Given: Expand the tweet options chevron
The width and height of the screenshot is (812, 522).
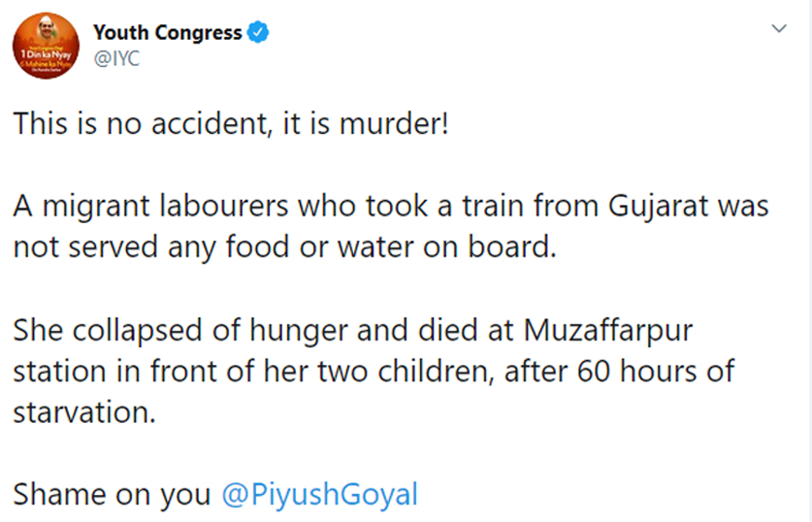Looking at the screenshot, I should [777, 29].
